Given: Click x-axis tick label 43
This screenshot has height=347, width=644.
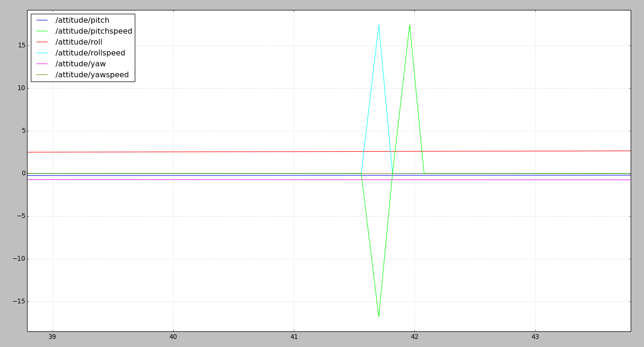Looking at the screenshot, I should point(535,337).
